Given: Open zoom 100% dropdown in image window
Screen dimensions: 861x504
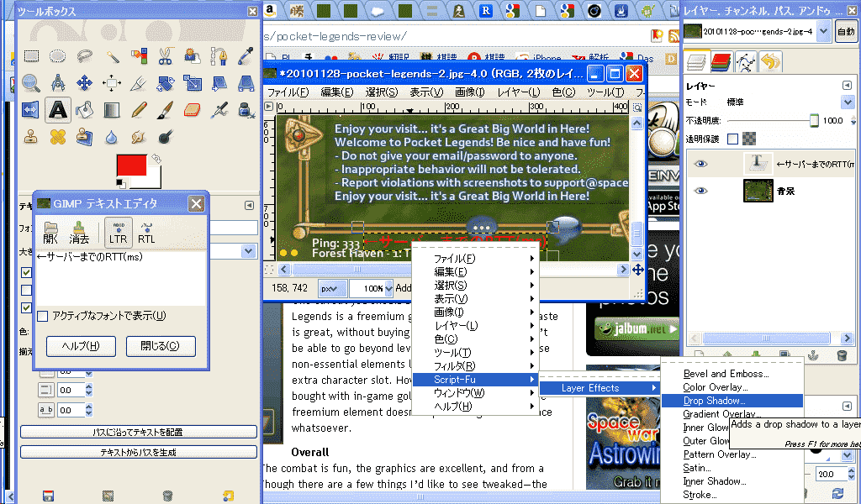Looking at the screenshot, I should click(x=388, y=288).
